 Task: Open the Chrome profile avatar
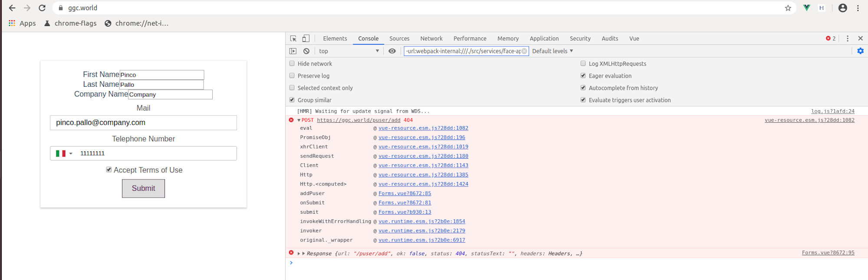[842, 8]
